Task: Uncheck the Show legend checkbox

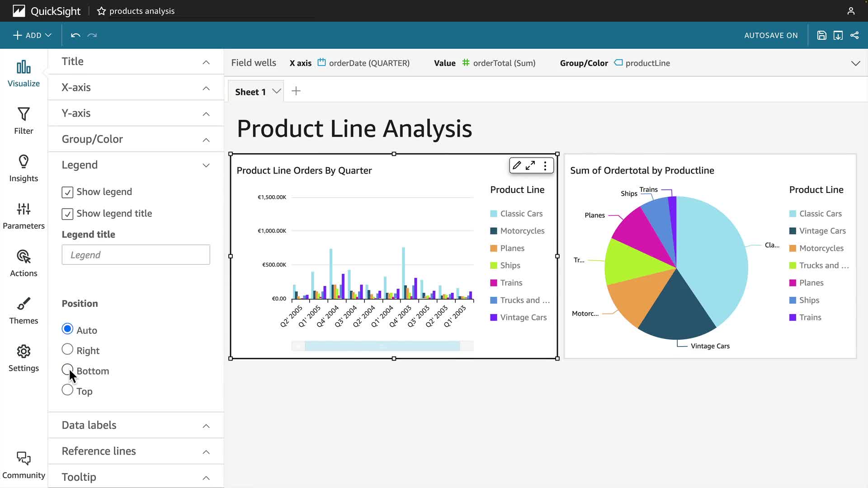Action: pyautogui.click(x=67, y=192)
